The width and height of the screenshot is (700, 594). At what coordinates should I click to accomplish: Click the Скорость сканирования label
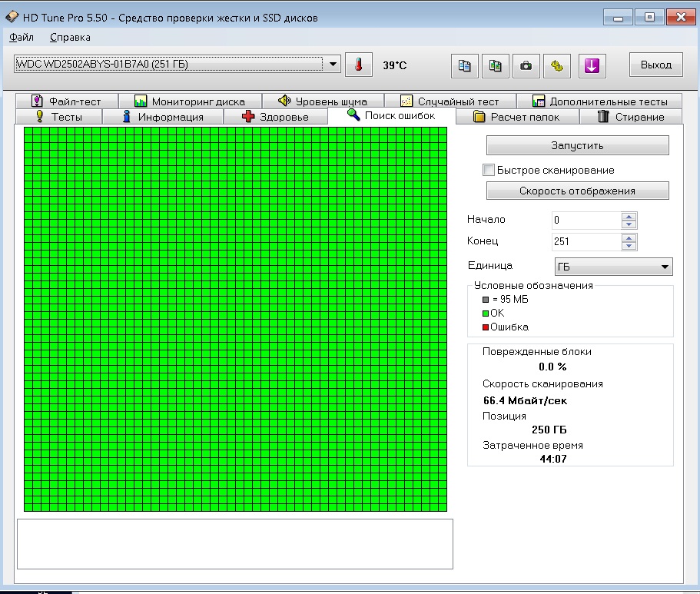point(542,384)
